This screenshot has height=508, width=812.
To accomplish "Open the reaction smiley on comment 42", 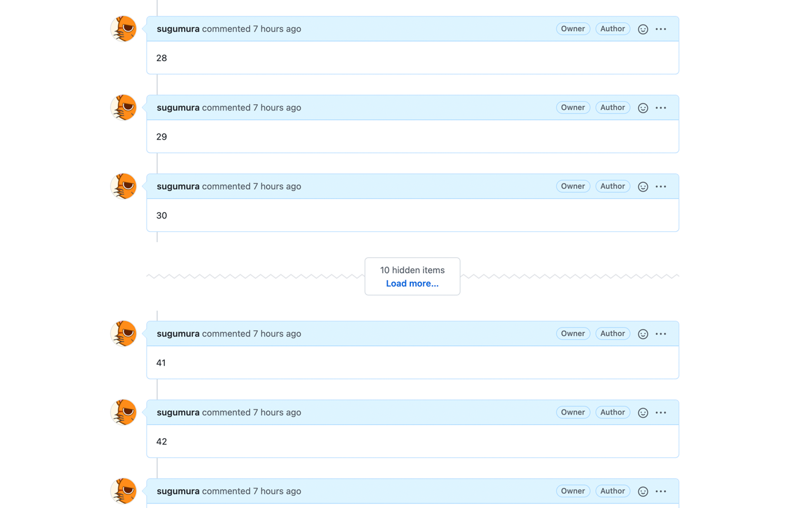I will (x=643, y=412).
